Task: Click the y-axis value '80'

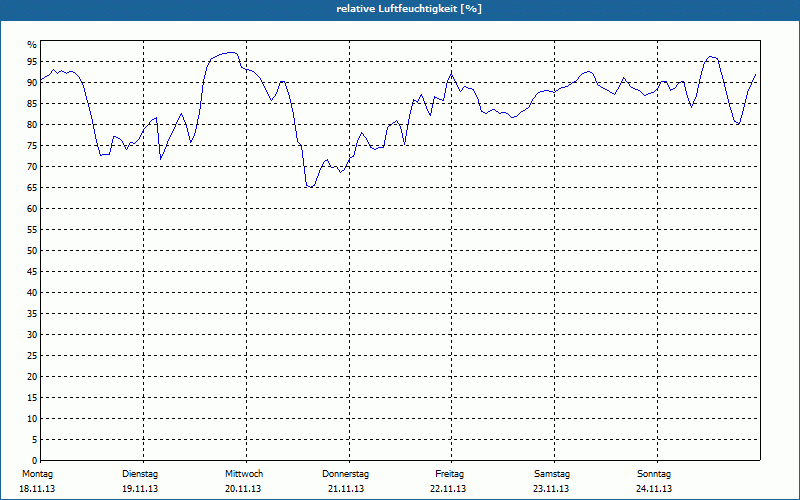Action: 32,124
